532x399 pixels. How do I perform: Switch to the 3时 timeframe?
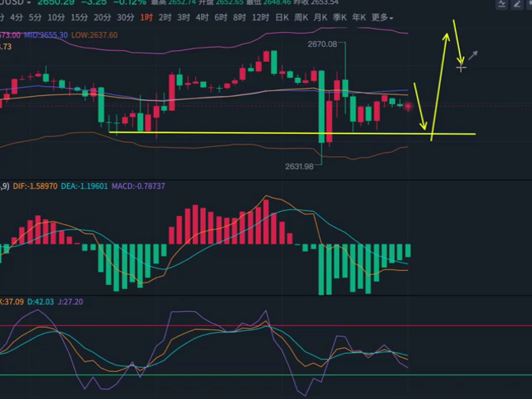(184, 17)
